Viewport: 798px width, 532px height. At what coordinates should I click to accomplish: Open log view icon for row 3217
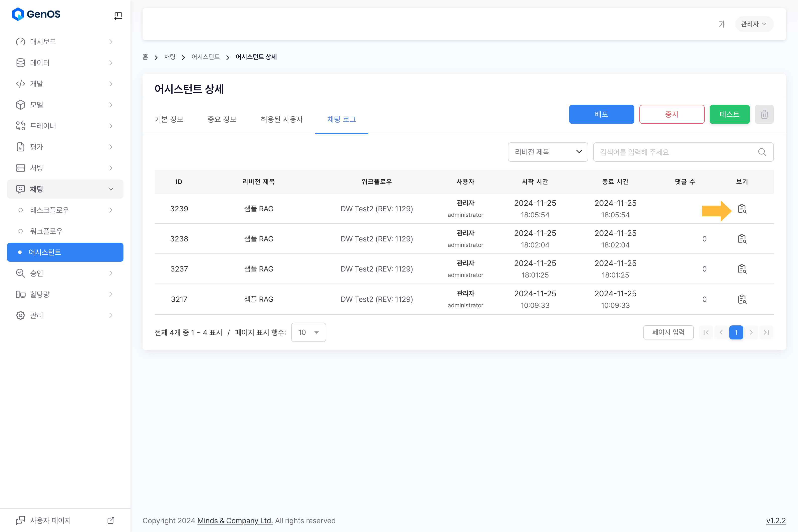click(x=742, y=299)
